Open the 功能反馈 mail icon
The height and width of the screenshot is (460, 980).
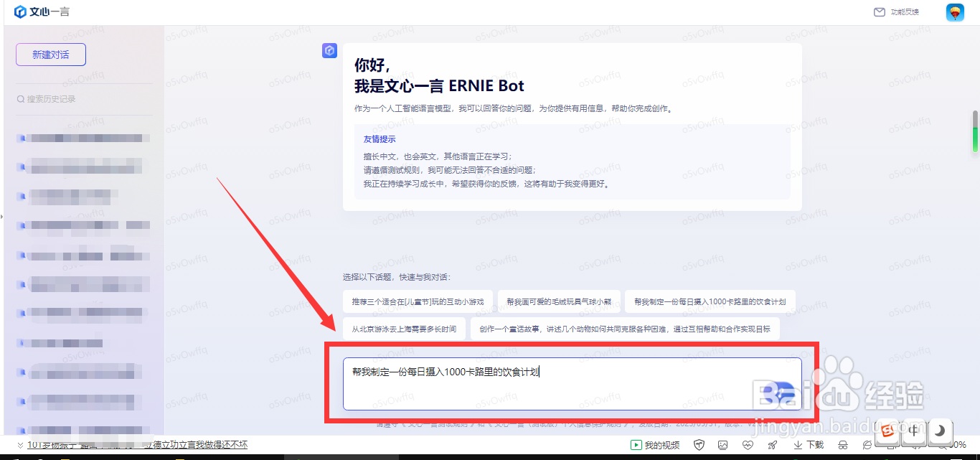(x=879, y=12)
